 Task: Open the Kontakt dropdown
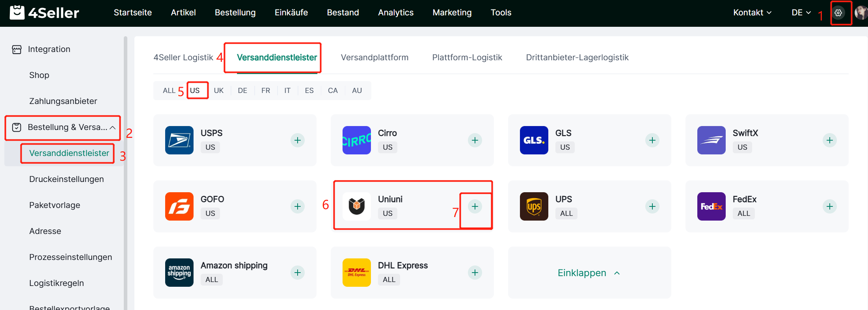coord(752,13)
